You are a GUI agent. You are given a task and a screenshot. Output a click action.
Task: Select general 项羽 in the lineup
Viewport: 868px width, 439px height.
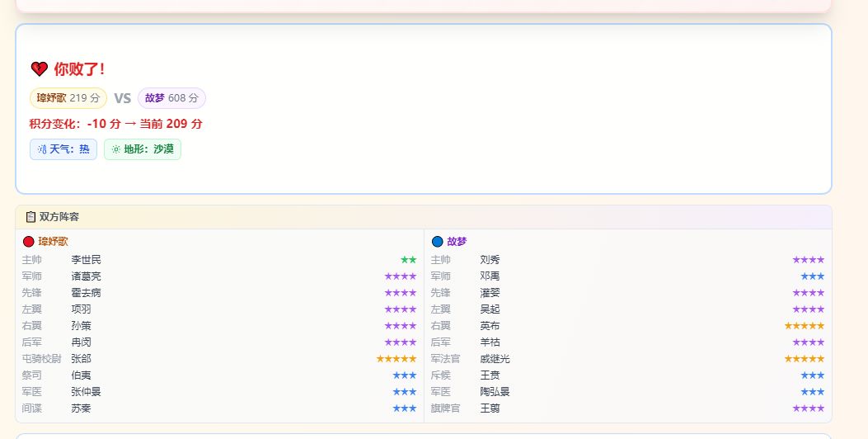(x=82, y=309)
